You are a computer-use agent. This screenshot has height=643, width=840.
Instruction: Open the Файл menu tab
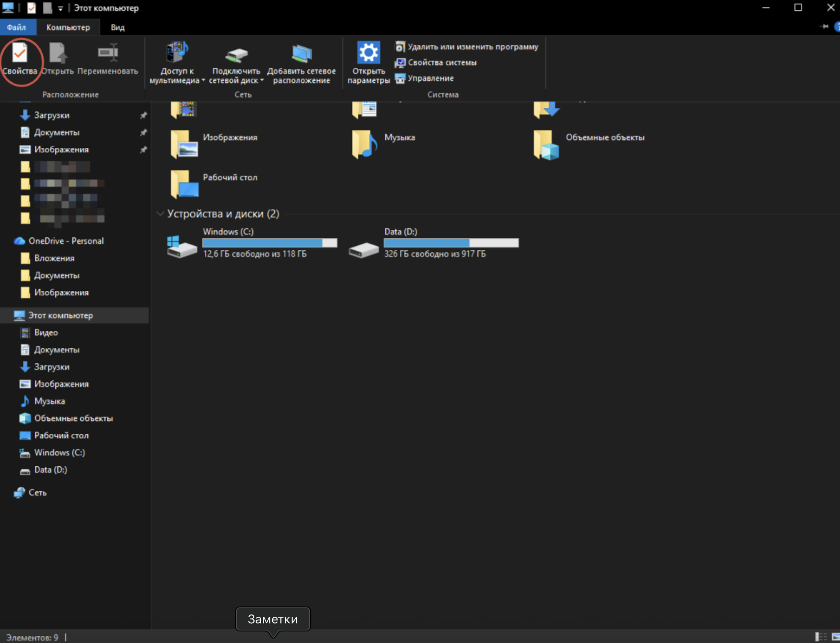tap(16, 27)
